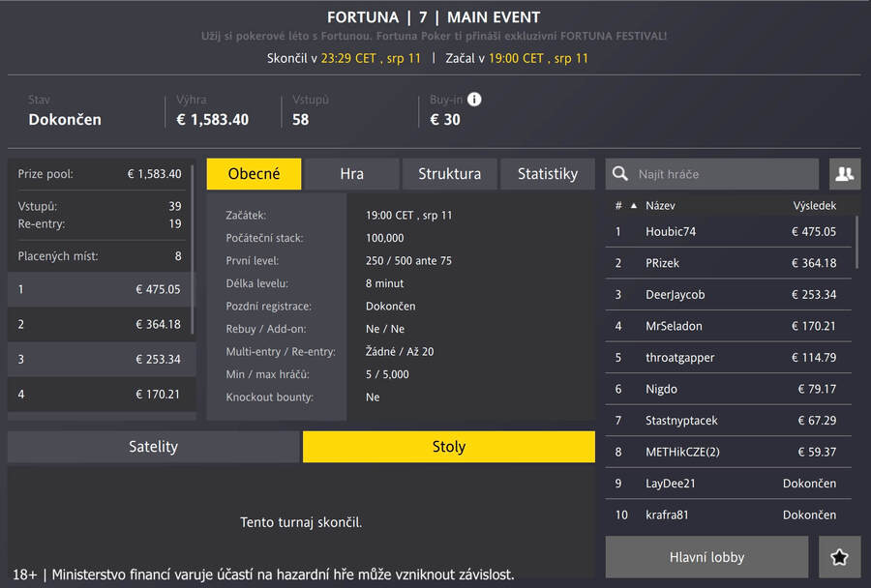The height and width of the screenshot is (588, 871).
Task: Mark tournament as favorite with star
Action: pos(839,557)
